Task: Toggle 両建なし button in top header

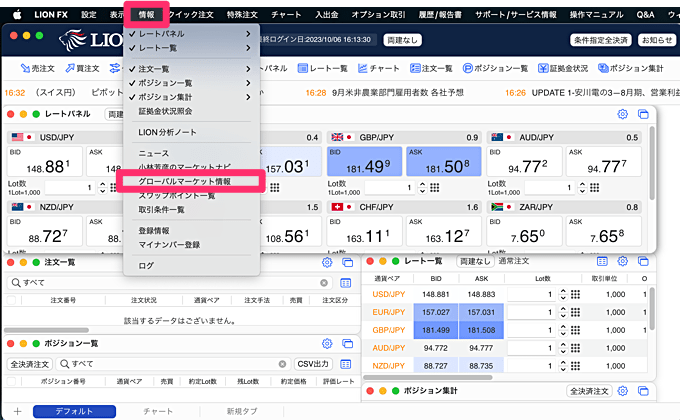Action: (402, 40)
